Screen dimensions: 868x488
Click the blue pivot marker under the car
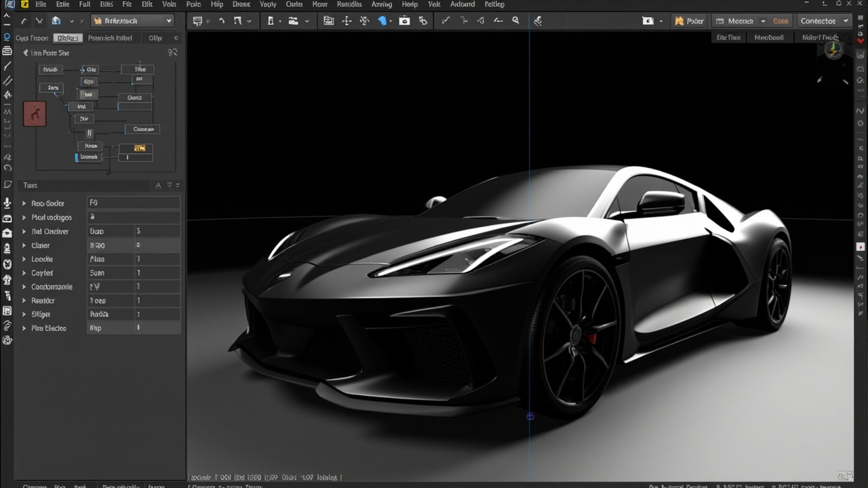pyautogui.click(x=530, y=416)
